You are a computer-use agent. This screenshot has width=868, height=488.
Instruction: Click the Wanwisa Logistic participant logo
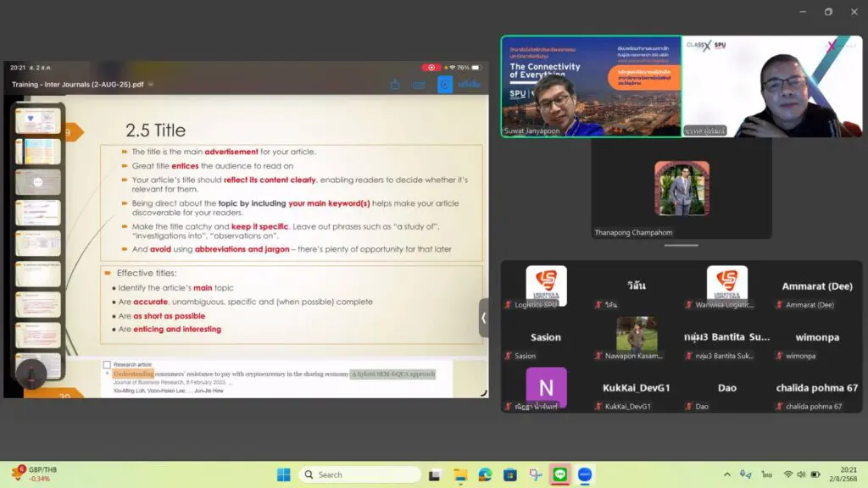click(726, 284)
